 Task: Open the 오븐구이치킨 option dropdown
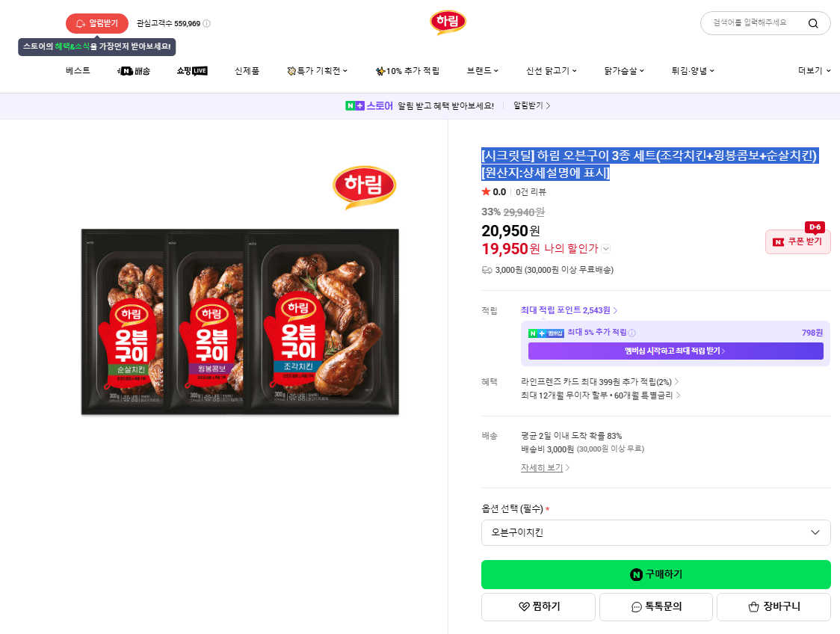coord(655,533)
